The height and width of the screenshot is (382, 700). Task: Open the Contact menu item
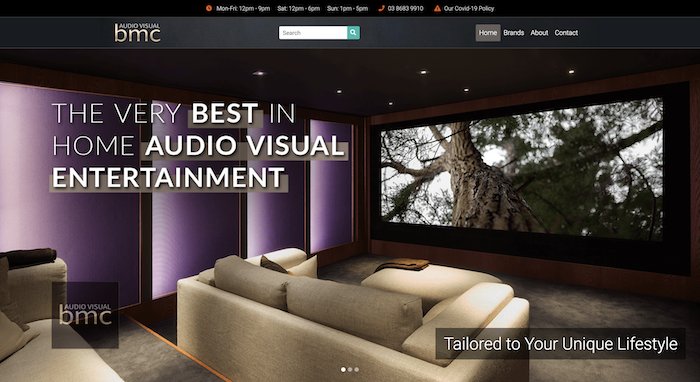coord(566,33)
